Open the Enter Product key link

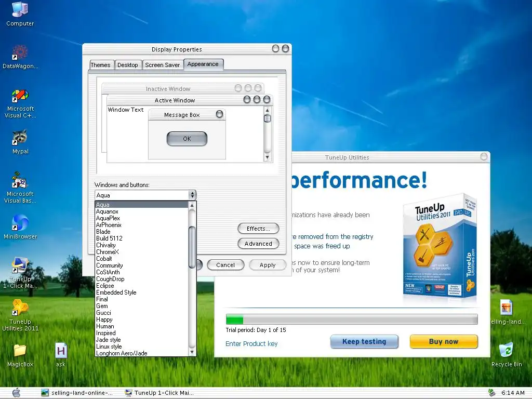(x=251, y=344)
